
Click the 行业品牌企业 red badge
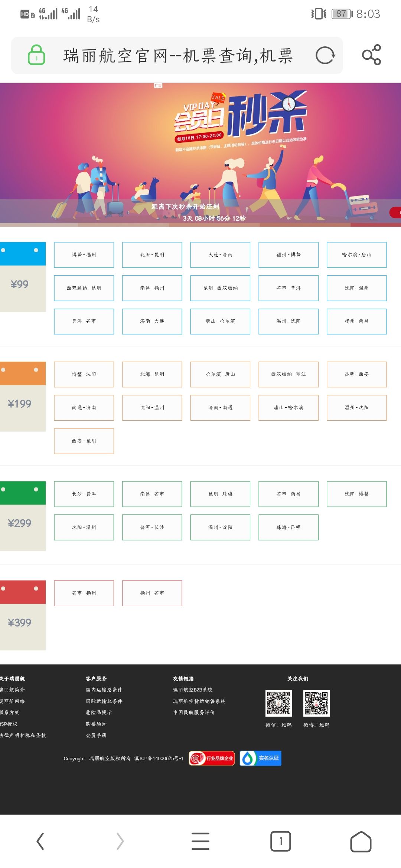click(x=212, y=758)
